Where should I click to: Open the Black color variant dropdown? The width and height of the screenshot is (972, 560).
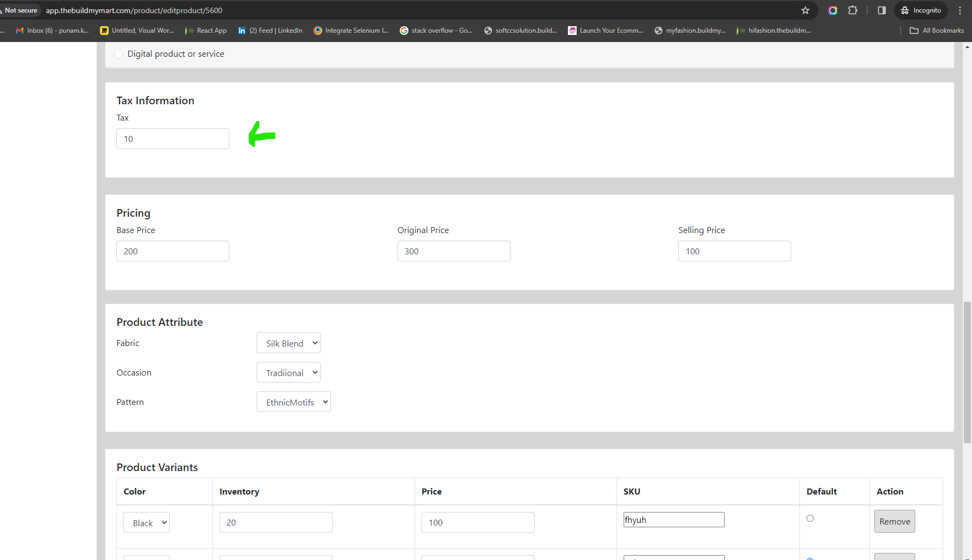(x=146, y=522)
